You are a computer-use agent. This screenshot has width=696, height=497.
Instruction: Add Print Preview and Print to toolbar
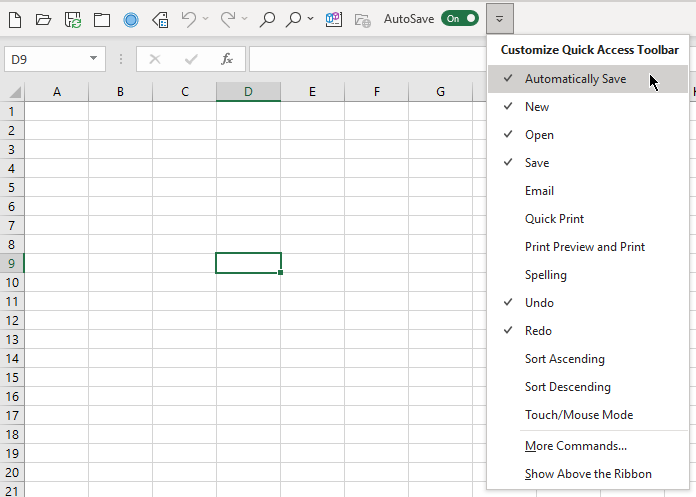[x=588, y=247]
